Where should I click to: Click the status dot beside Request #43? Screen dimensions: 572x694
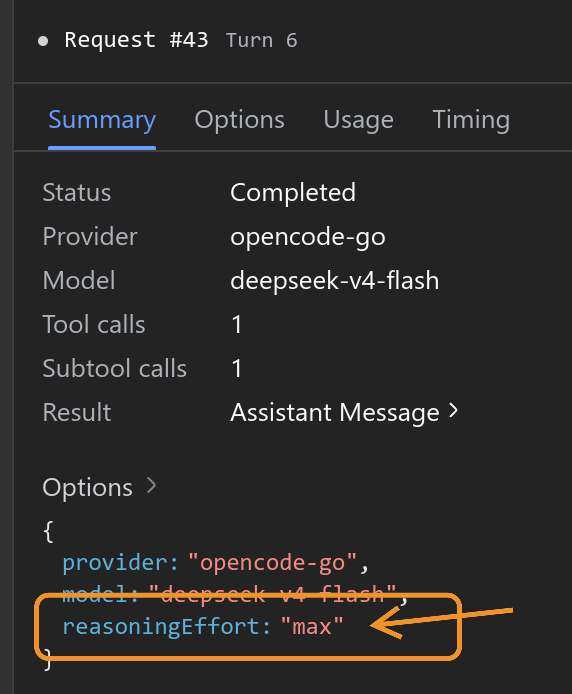tap(43, 41)
